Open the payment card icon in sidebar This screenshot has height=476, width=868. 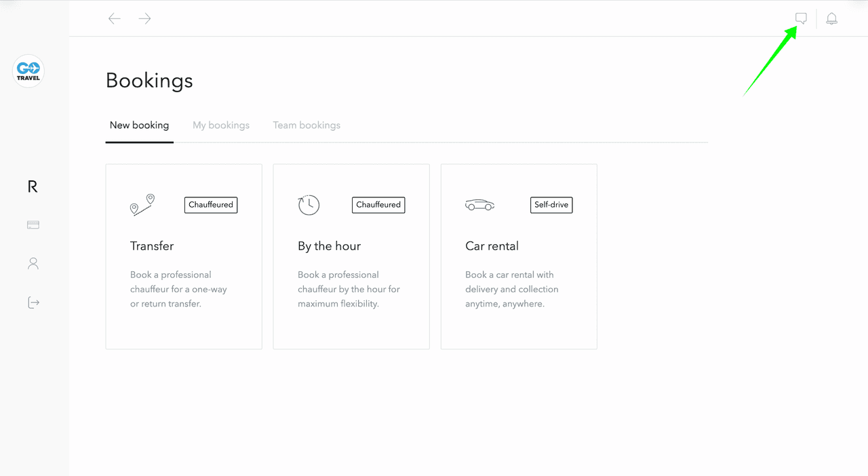click(x=33, y=225)
